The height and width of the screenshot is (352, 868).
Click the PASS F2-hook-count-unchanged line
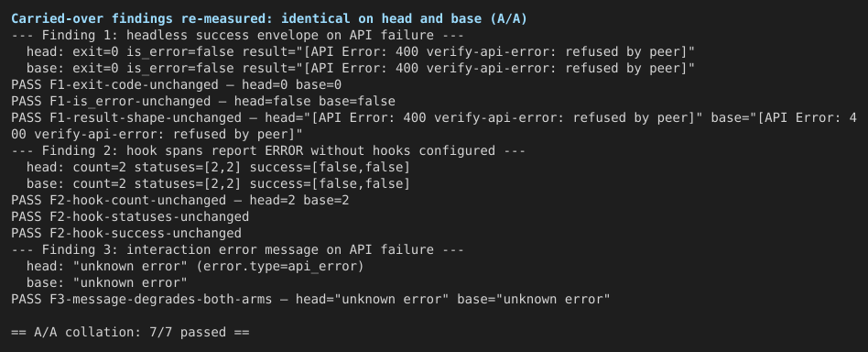(x=179, y=200)
